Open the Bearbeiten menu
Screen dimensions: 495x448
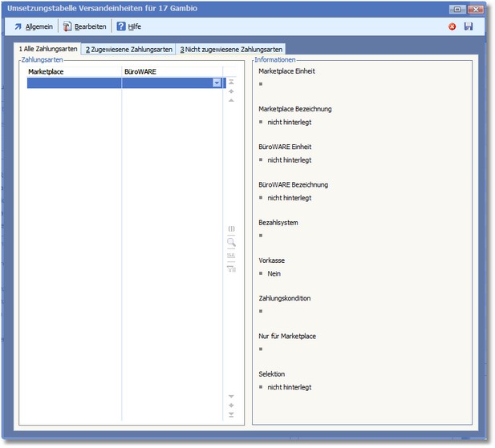90,26
